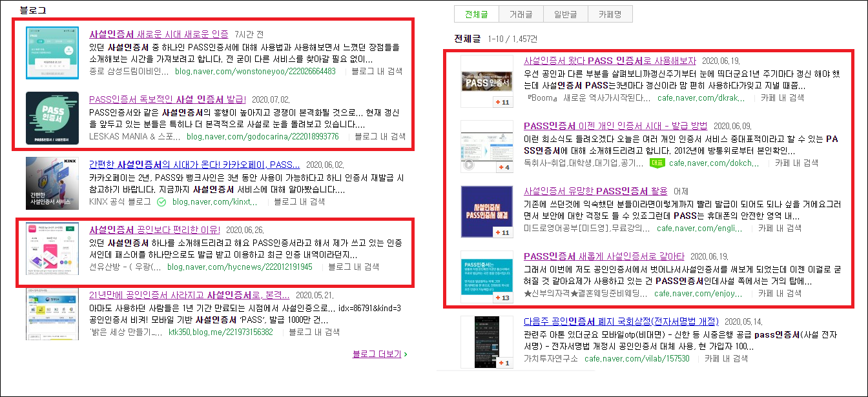This screenshot has height=397, width=868.
Task: Click 카페 내 검색 on the 독취사 cafe result
Action: pos(797,163)
